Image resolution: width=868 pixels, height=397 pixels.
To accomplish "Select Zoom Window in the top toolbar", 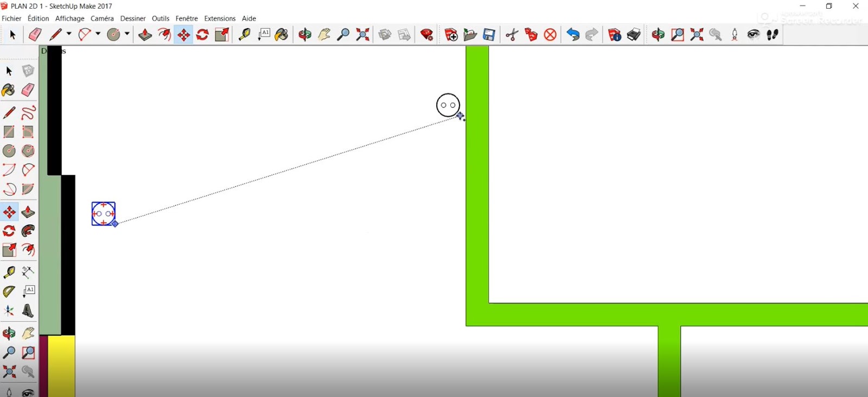I will click(x=678, y=35).
